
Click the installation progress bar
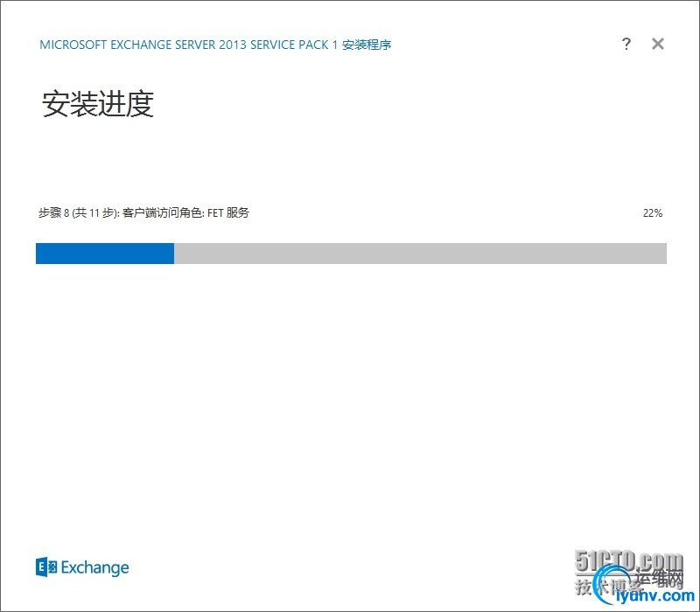pyautogui.click(x=352, y=254)
